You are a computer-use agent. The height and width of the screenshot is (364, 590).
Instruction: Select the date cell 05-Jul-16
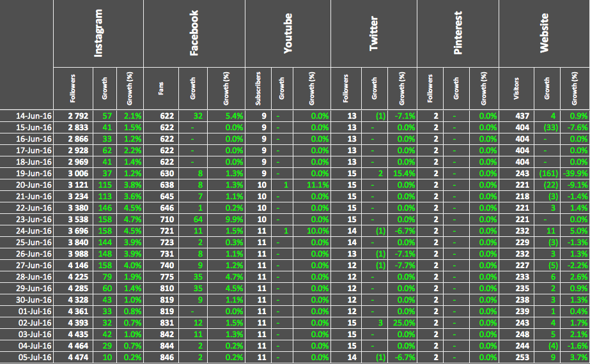(27, 357)
